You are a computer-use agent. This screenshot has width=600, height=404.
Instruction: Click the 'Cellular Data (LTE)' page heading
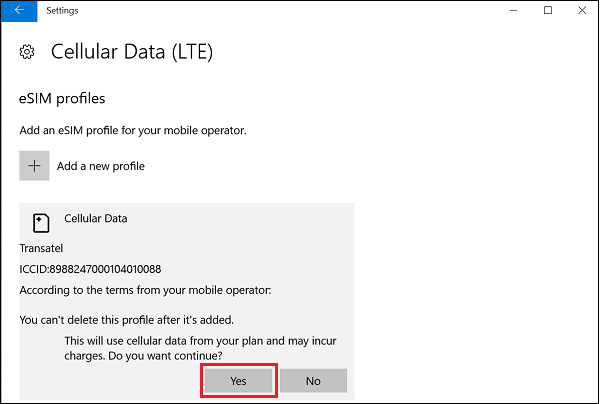[x=132, y=52]
